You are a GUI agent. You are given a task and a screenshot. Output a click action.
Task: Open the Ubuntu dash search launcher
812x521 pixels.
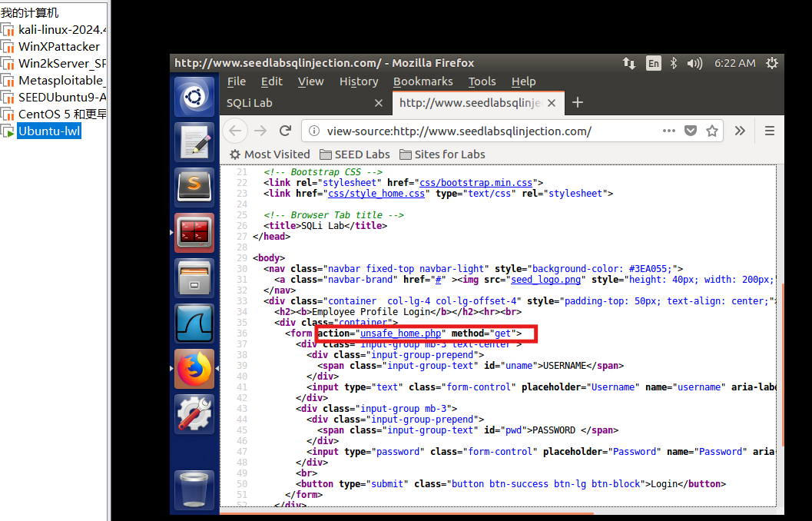point(194,97)
